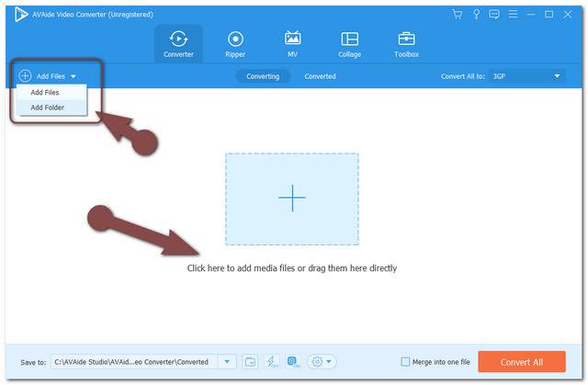Open the gear settings icon
588x385 pixels.
click(317, 362)
